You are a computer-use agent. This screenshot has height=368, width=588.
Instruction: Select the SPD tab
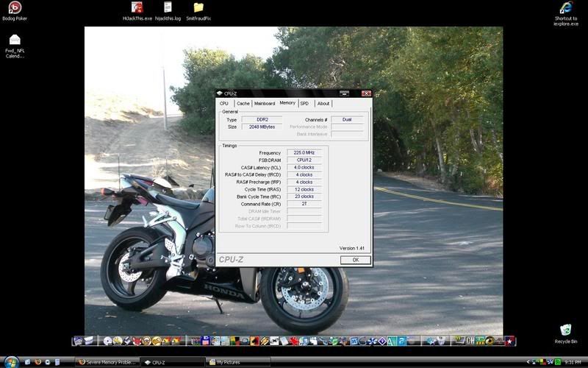[x=304, y=104]
